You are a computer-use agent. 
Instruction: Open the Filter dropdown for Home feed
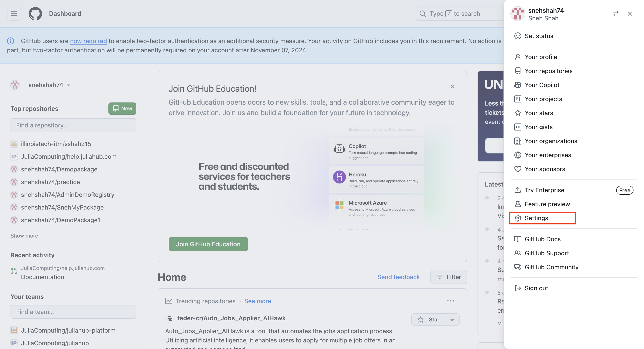click(x=449, y=277)
